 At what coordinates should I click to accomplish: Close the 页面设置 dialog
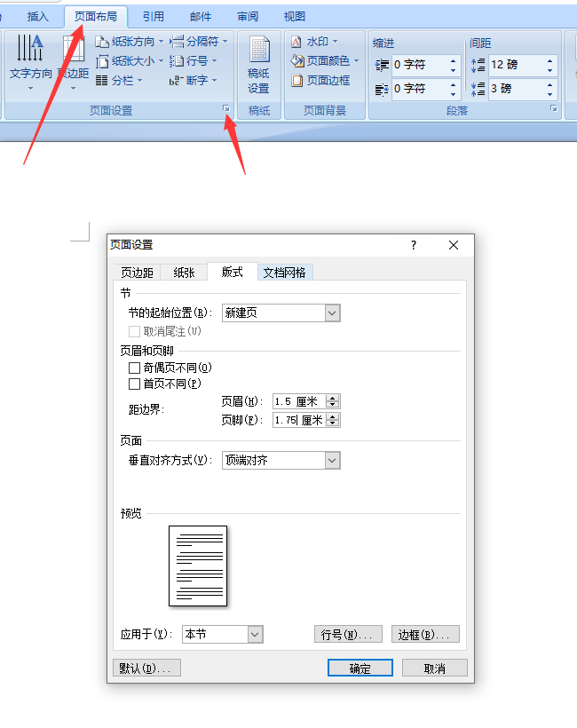[454, 245]
